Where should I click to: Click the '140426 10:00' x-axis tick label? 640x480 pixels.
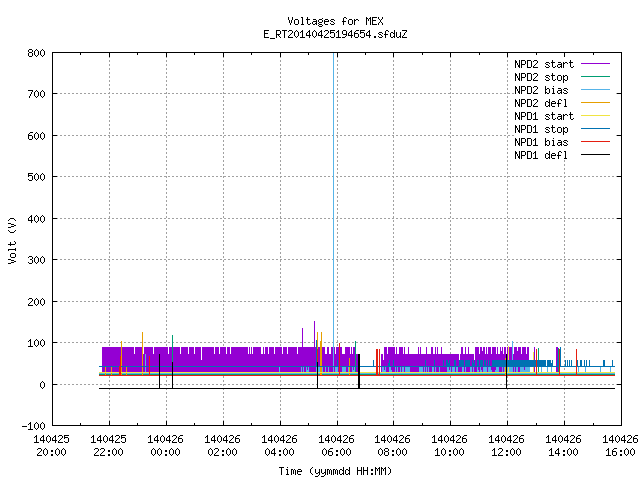pyautogui.click(x=449, y=446)
